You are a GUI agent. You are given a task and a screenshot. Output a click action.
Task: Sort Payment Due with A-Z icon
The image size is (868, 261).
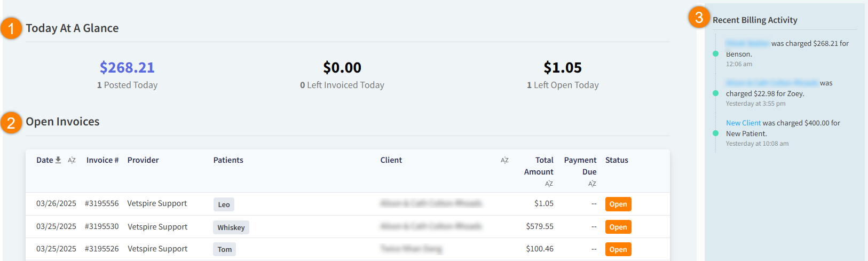coord(592,184)
